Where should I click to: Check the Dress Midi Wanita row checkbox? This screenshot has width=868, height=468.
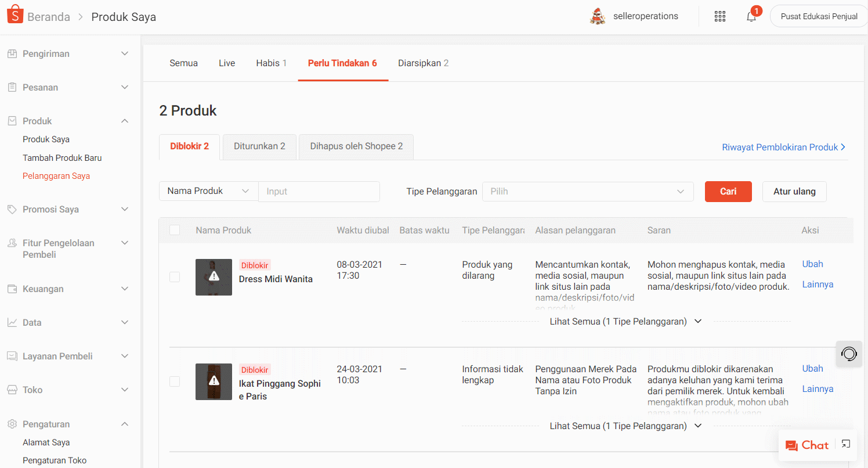175,277
